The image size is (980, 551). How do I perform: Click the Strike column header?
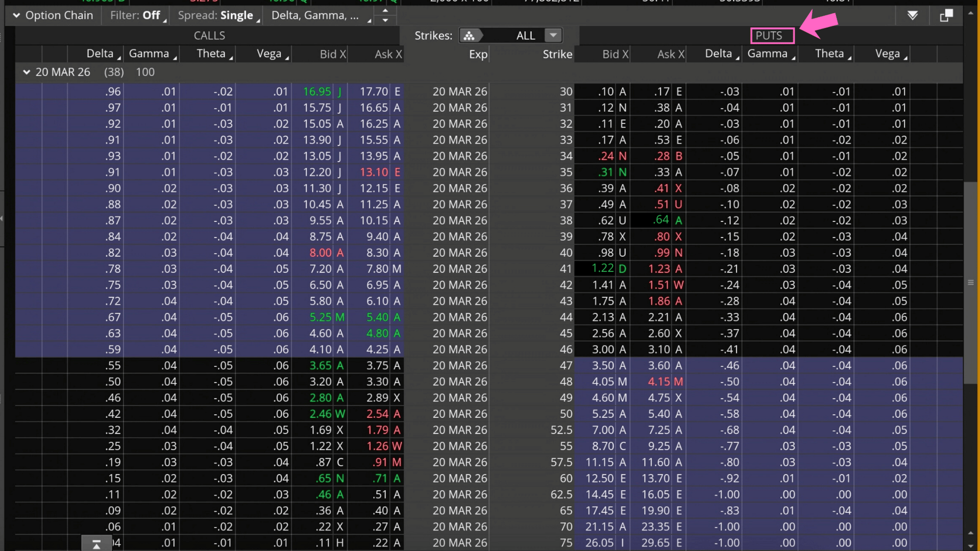pyautogui.click(x=557, y=54)
